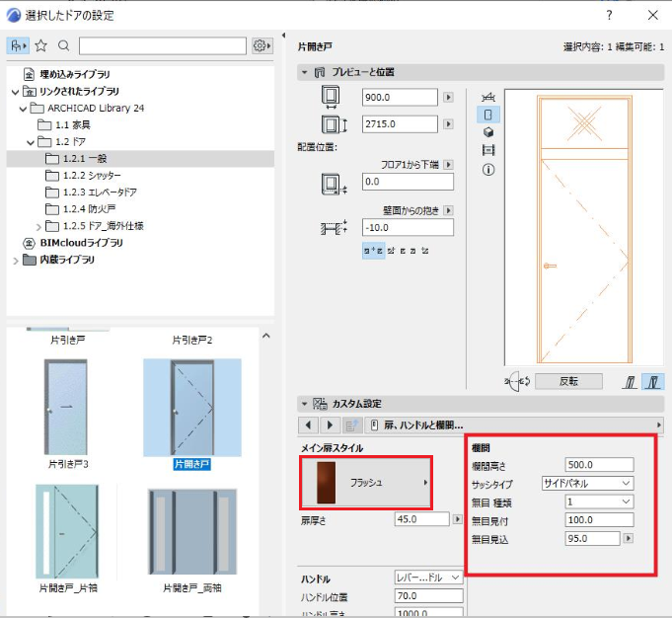
Task: Open the ハンドル type dropdown
Action: (428, 578)
